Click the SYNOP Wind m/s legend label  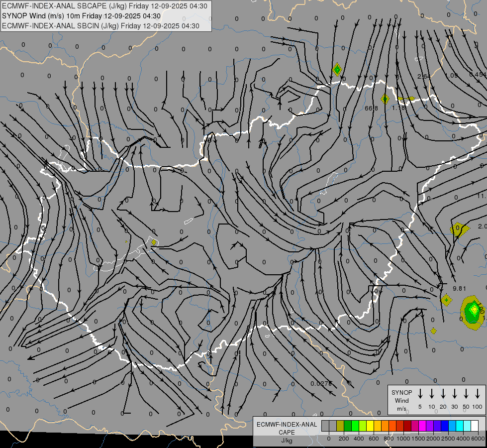(401, 400)
